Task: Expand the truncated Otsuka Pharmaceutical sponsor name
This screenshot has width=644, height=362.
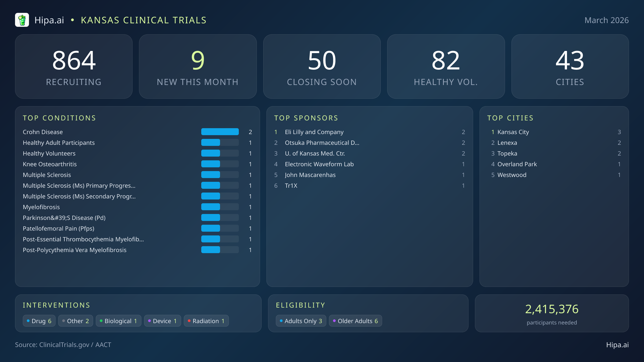Action: pyautogui.click(x=322, y=143)
